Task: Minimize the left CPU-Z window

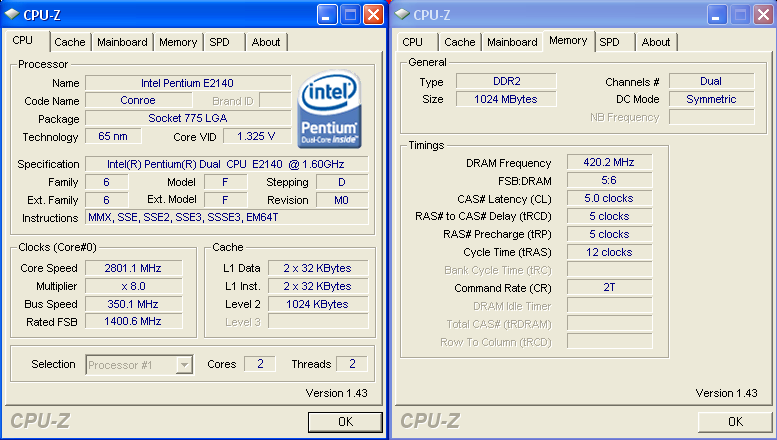Action: (327, 15)
